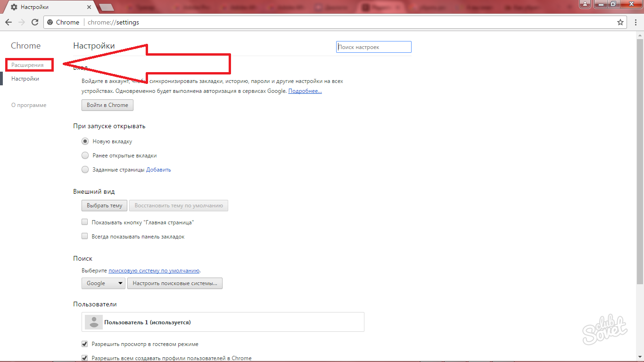Bookmark page using star icon

pyautogui.click(x=620, y=22)
